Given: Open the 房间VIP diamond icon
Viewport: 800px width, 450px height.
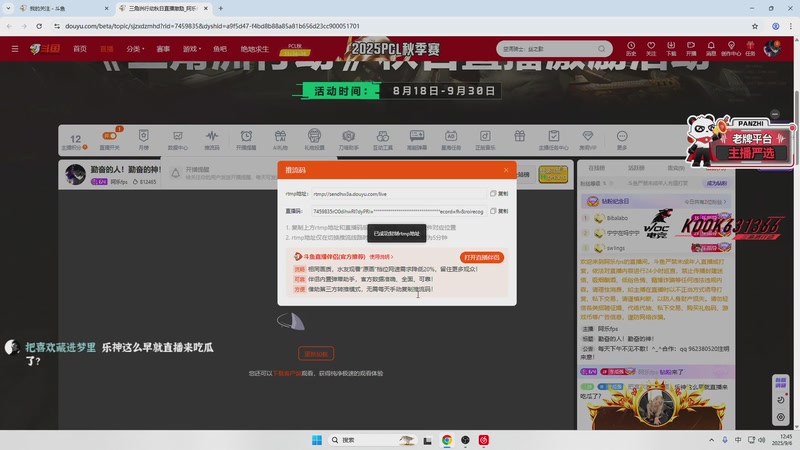Looking at the screenshot, I should (588, 139).
